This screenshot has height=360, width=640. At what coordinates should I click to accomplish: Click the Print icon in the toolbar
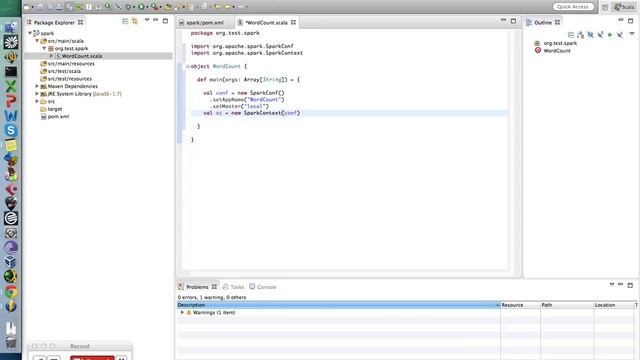(x=59, y=7)
